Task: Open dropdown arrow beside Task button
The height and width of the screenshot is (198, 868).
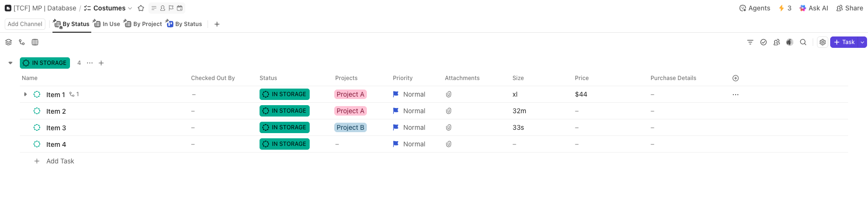Action: 862,42
